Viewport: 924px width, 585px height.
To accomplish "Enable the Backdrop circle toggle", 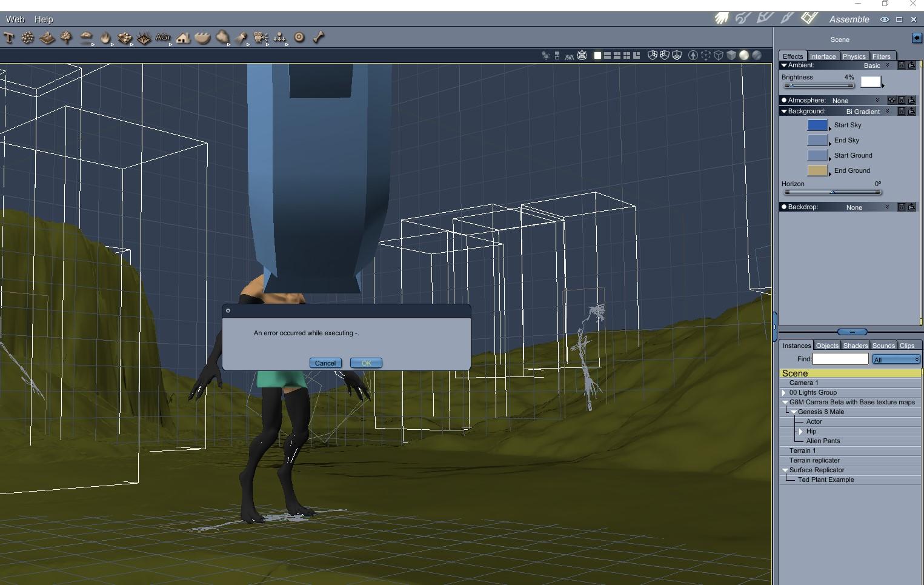I will 784,207.
